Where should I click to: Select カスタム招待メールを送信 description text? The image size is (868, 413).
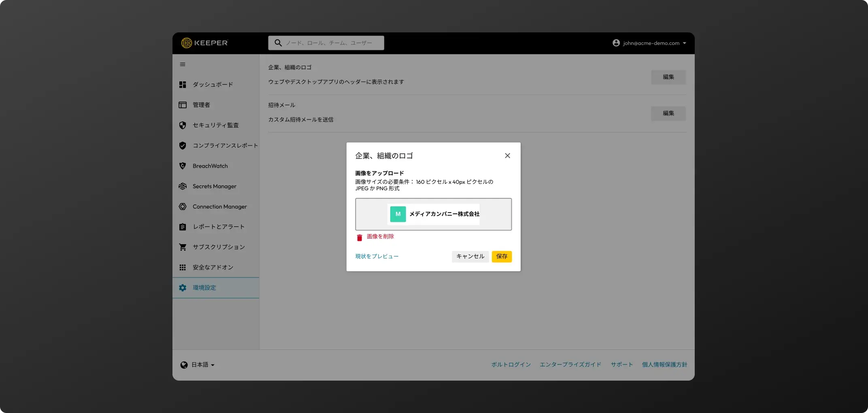[301, 119]
